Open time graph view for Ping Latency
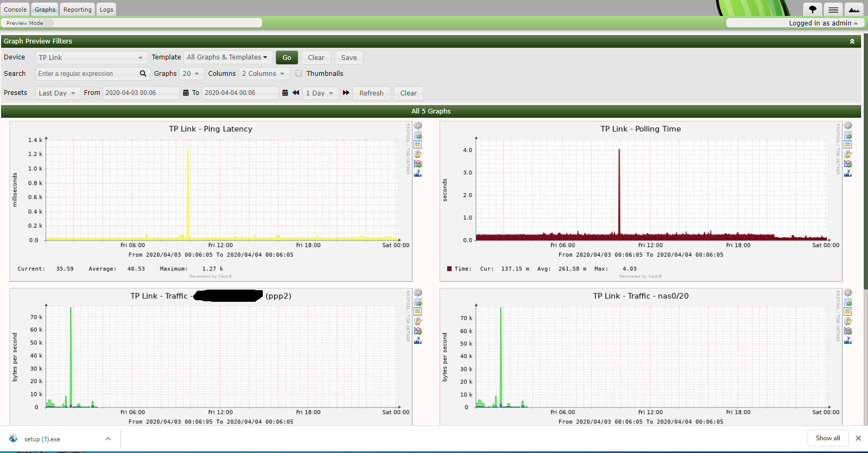868x453 pixels. [418, 144]
